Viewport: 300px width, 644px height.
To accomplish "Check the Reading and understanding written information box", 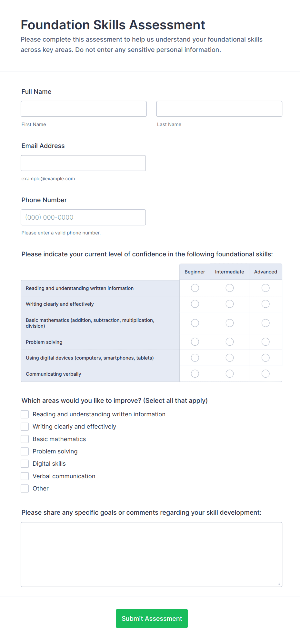I will coord(25,414).
